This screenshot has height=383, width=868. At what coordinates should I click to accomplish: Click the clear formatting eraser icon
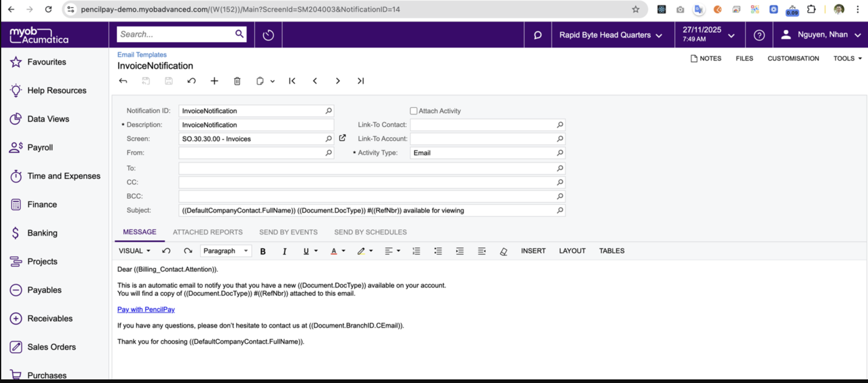(503, 251)
